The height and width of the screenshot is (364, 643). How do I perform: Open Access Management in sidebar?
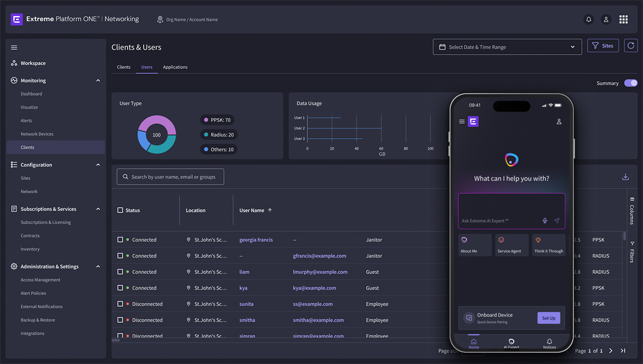(x=40, y=280)
